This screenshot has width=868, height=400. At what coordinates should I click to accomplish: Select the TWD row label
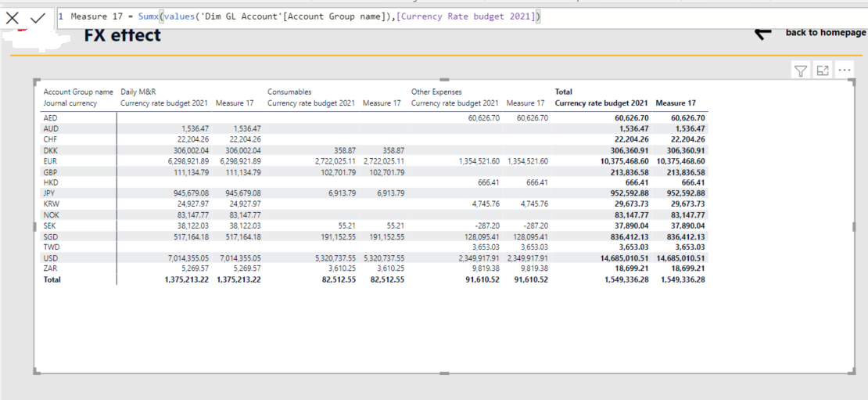[52, 247]
